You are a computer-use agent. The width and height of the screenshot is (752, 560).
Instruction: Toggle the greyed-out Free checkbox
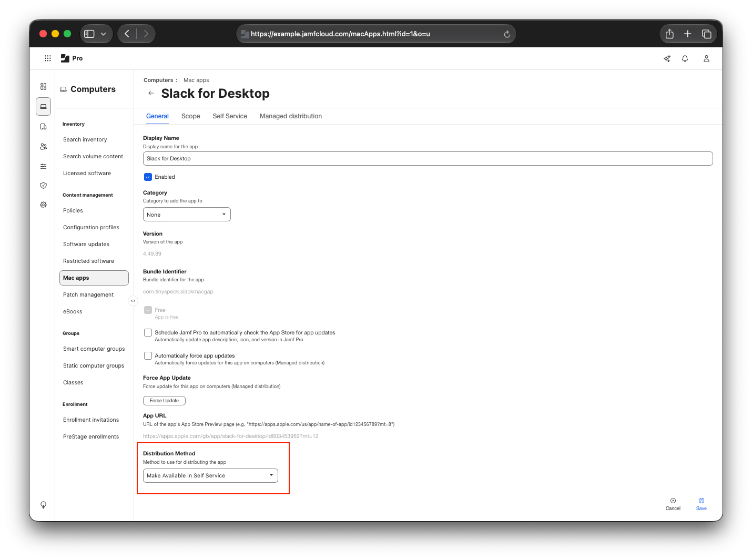(148, 310)
